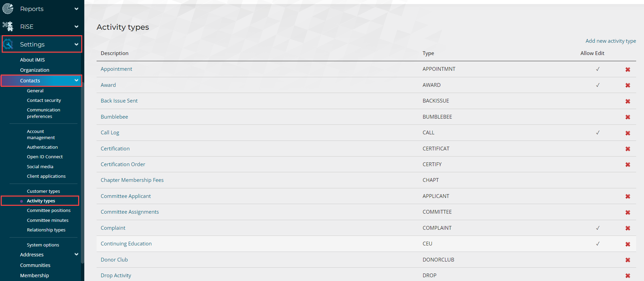Delete the Bumblebee activity type
This screenshot has width=644, height=281.
pos(627,117)
